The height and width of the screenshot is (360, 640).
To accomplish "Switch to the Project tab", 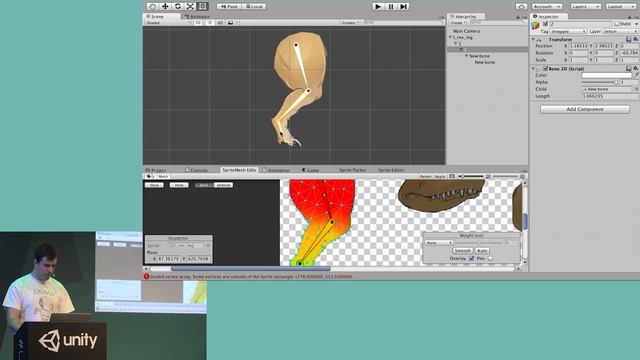I will point(156,170).
